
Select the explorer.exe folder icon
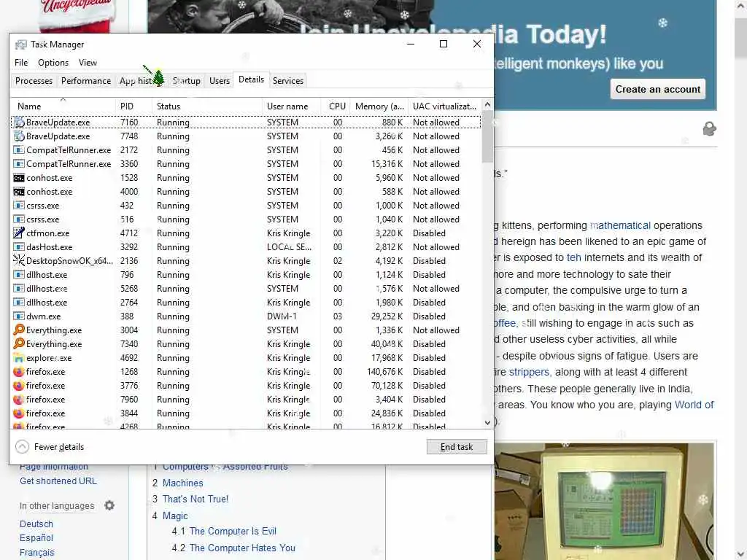[x=19, y=357]
